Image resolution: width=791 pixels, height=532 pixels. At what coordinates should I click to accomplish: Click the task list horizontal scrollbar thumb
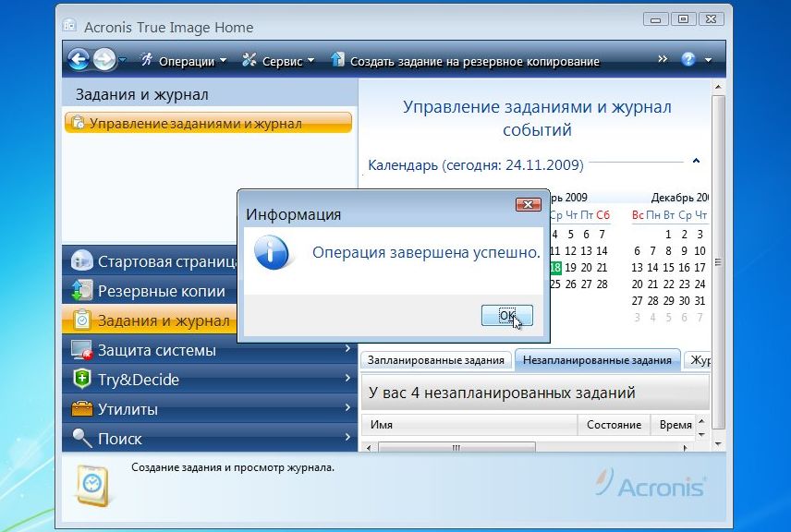point(456,447)
